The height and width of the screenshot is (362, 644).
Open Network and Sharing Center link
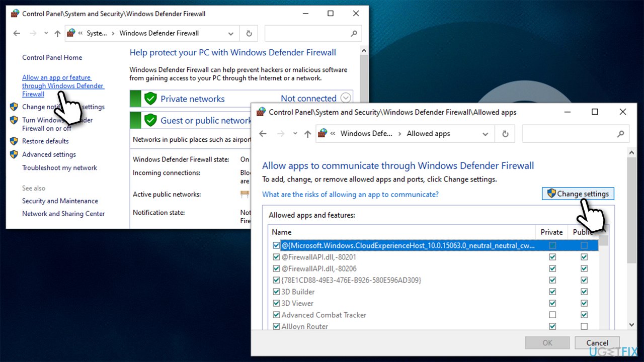[x=63, y=214]
